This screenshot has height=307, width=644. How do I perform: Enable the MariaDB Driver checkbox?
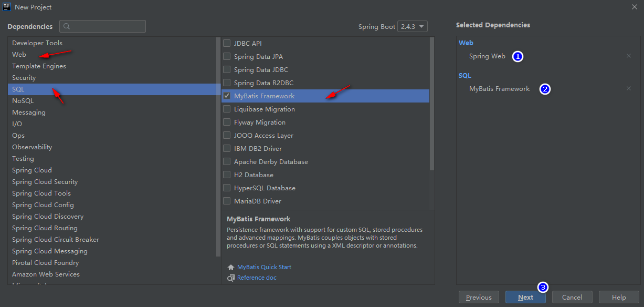[227, 201]
